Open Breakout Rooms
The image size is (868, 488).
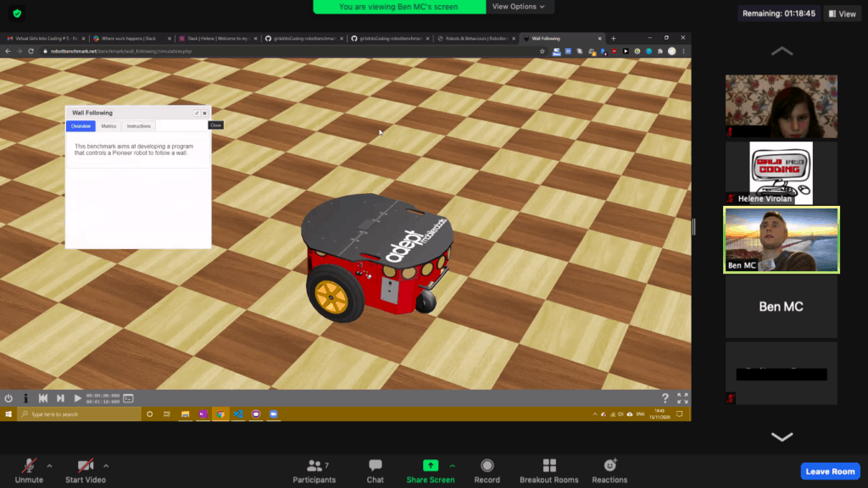[549, 471]
